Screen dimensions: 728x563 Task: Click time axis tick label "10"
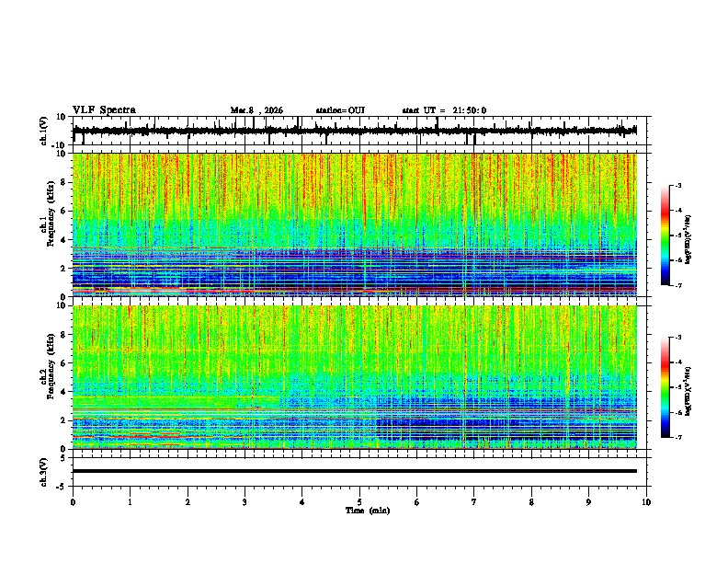646,502
